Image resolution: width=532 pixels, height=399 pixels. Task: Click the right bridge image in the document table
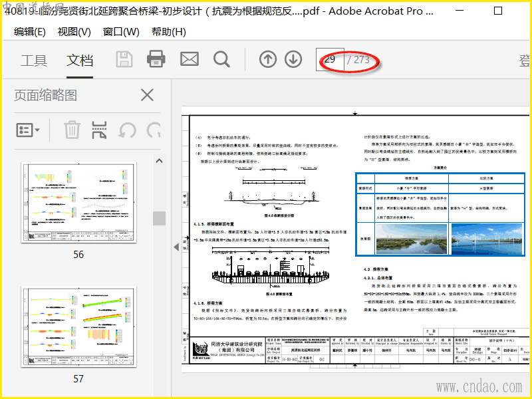click(487, 239)
